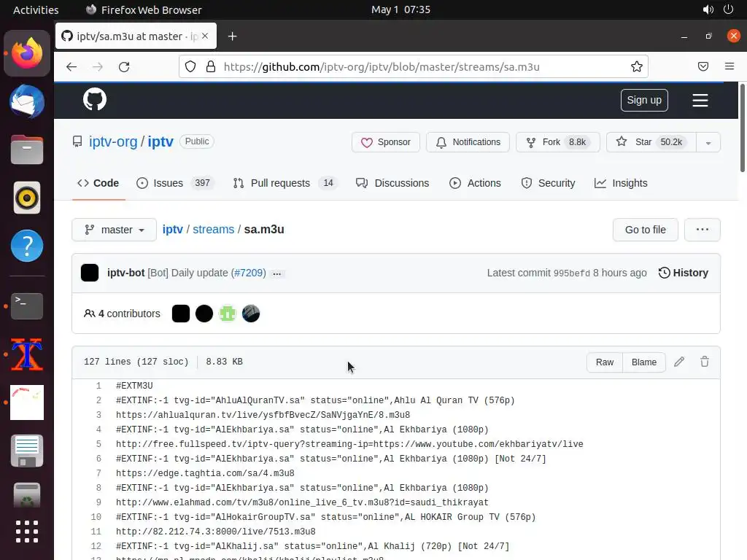This screenshot has height=560, width=747.
Task: Click the Firefox back arrow
Action: 71,66
